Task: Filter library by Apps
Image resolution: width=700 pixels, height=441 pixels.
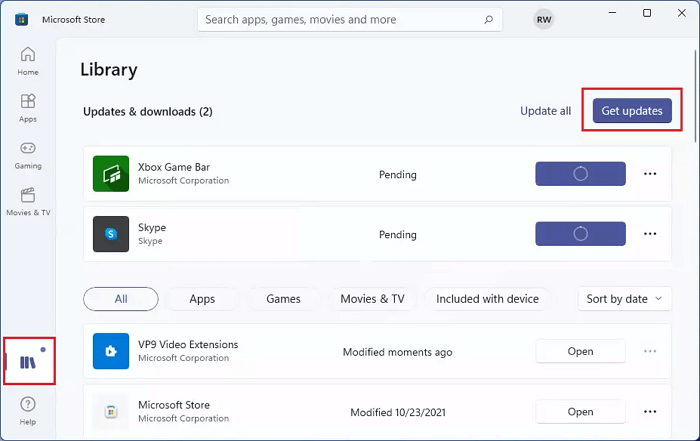Action: (x=202, y=298)
